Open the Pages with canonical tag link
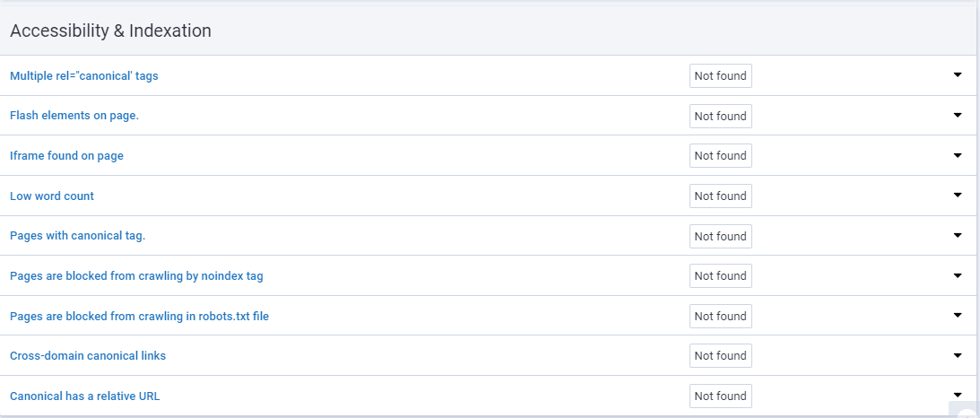The image size is (980, 418). click(x=77, y=236)
